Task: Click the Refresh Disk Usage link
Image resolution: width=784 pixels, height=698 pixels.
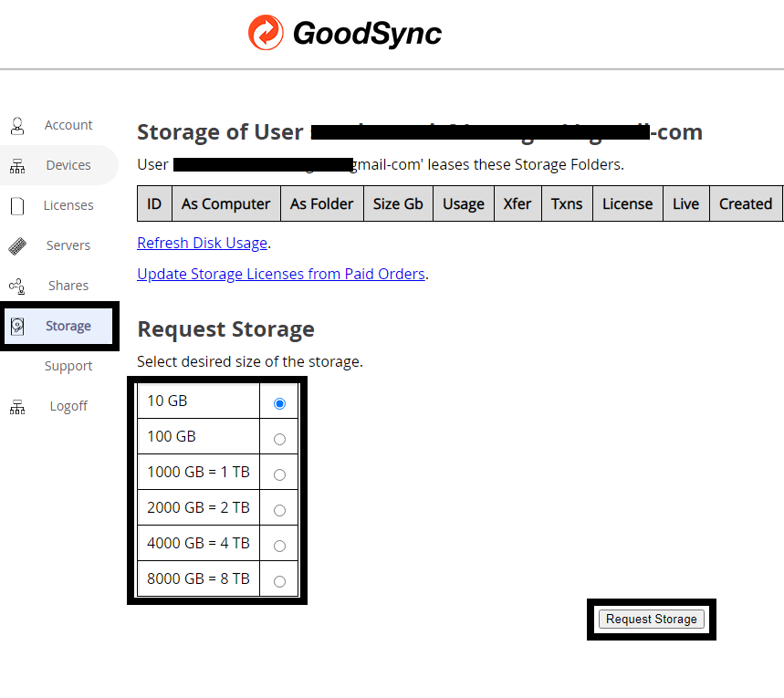Action: coord(202,243)
